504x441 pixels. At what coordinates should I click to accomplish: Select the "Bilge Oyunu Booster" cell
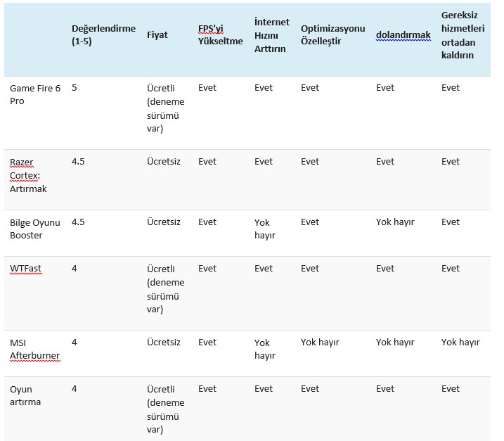[x=34, y=229]
